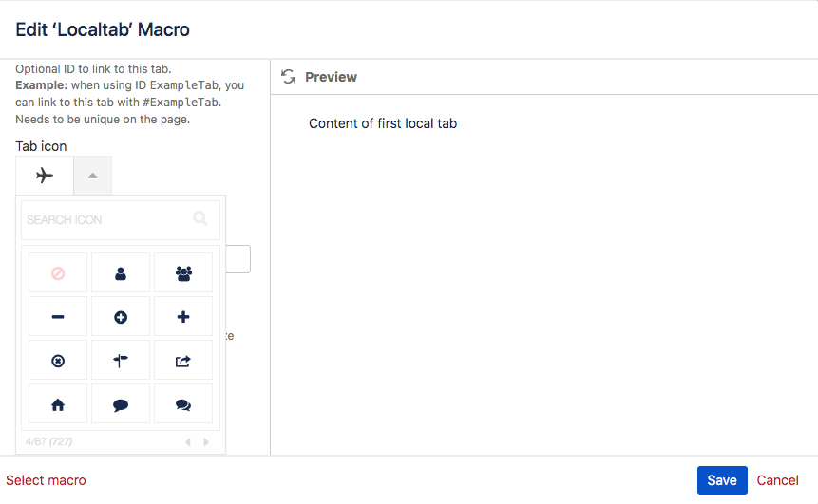Open the Select macro link
Viewport: 818px width, 504px height.
[46, 480]
